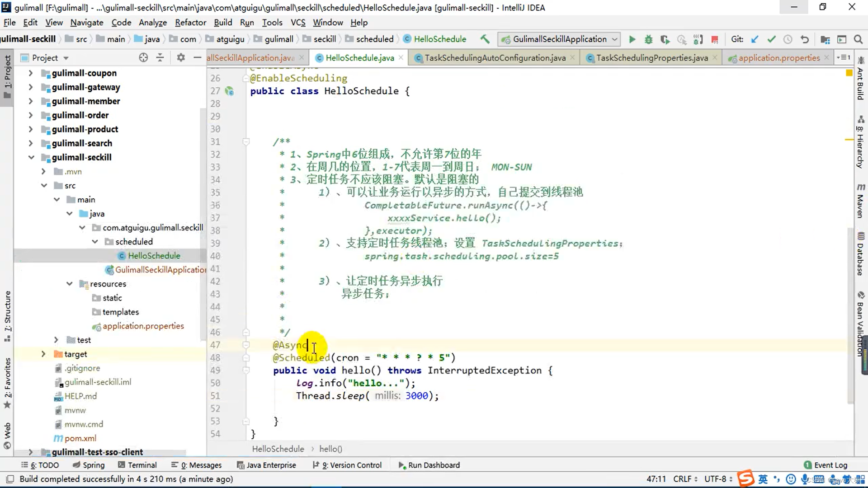The height and width of the screenshot is (488, 868).
Task: Collapse the scheduled package folder
Action: (x=95, y=242)
